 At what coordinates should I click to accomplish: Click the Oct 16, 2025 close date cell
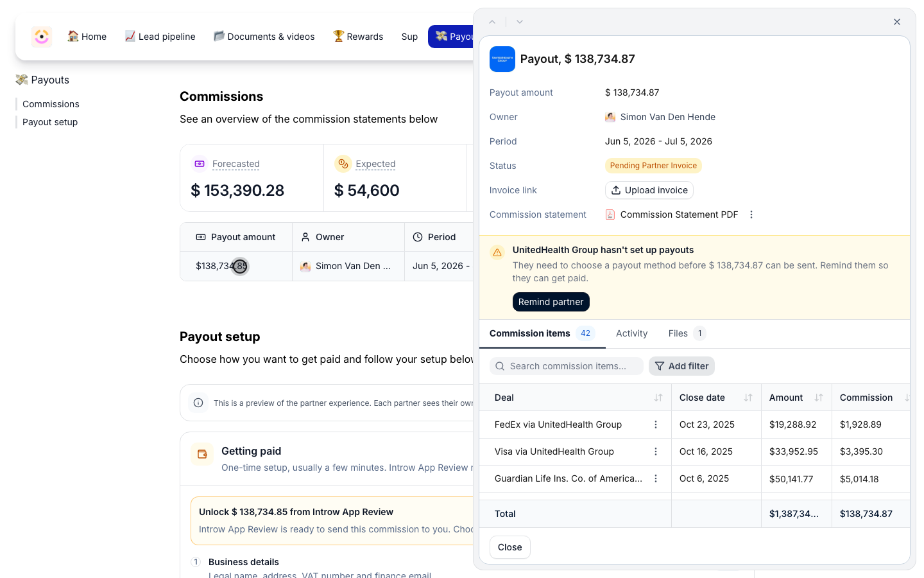(716, 451)
